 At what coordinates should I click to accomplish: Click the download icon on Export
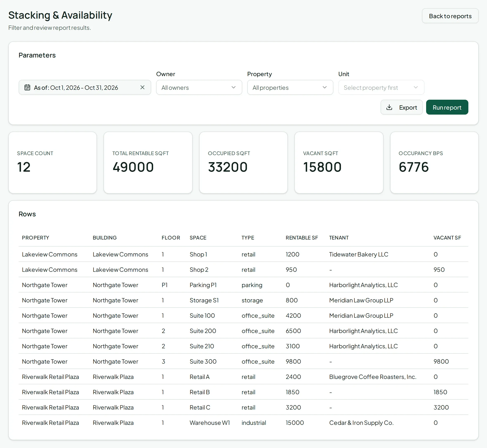tap(389, 107)
